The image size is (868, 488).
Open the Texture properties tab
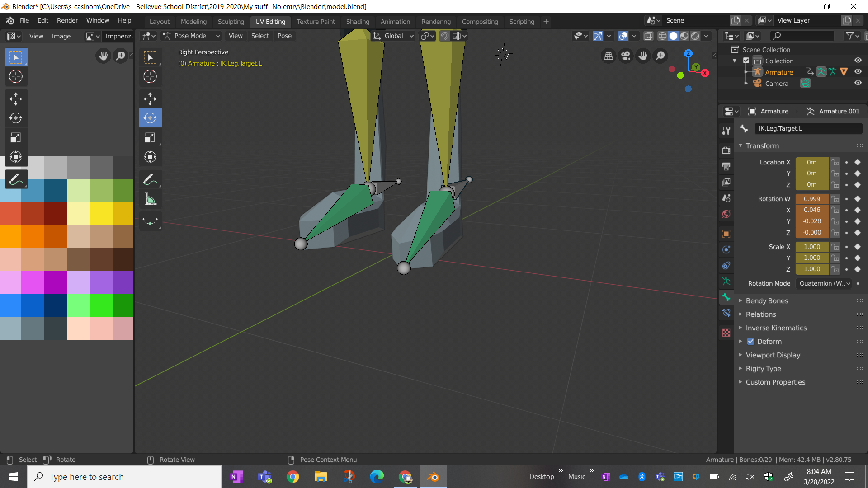click(726, 333)
